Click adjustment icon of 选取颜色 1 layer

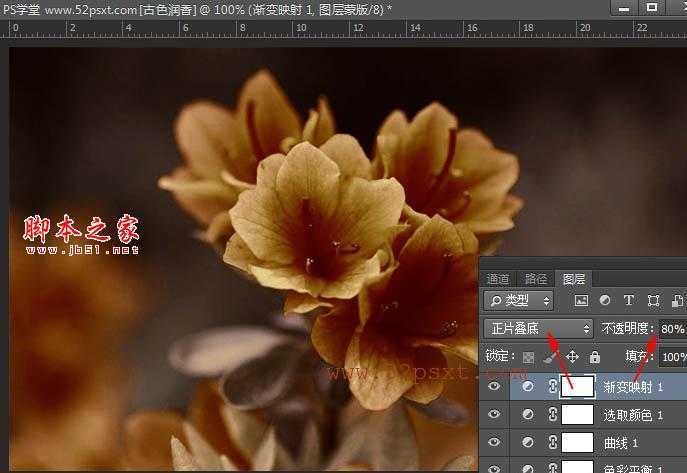[x=528, y=414]
